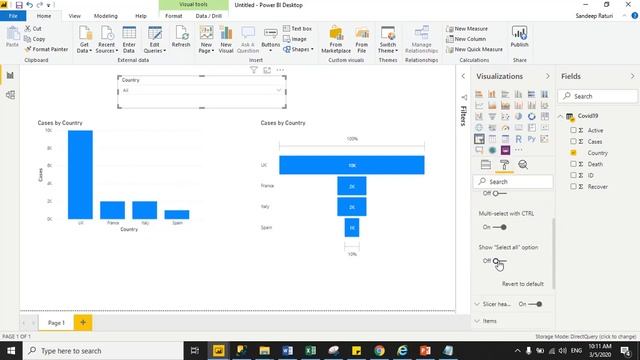Open the Format ribbon tab

pos(173,16)
